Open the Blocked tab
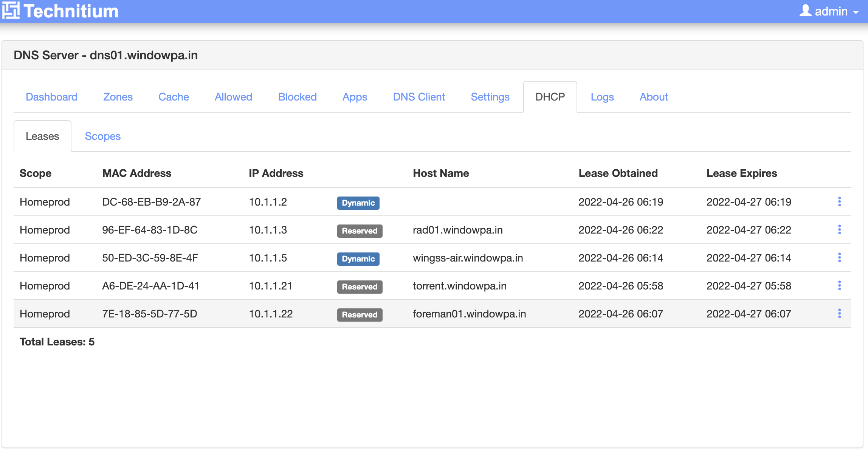The height and width of the screenshot is (452, 868). (297, 97)
